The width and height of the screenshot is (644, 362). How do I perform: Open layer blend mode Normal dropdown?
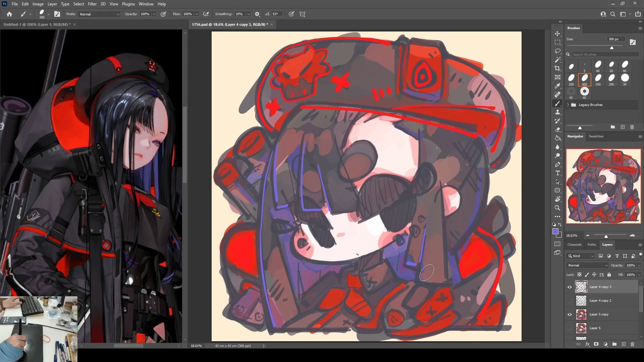587,265
